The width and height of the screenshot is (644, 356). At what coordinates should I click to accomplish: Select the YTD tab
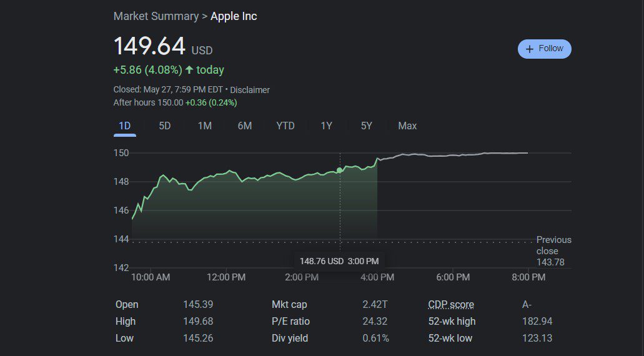[285, 126]
